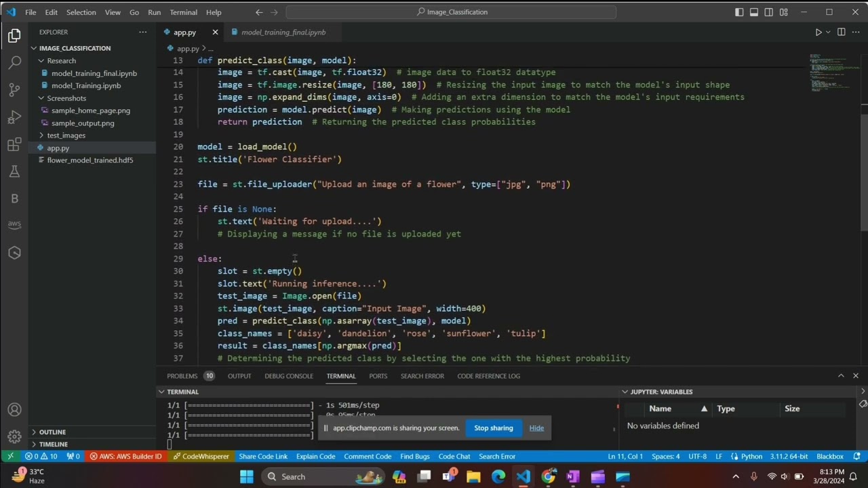This screenshot has height=488, width=868.
Task: Open Google Chrome from the taskbar
Action: coord(548,476)
